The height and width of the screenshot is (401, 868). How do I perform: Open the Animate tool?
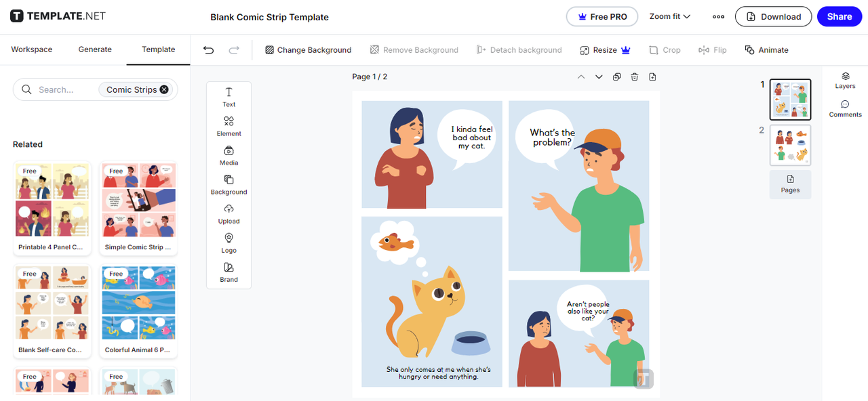point(766,50)
